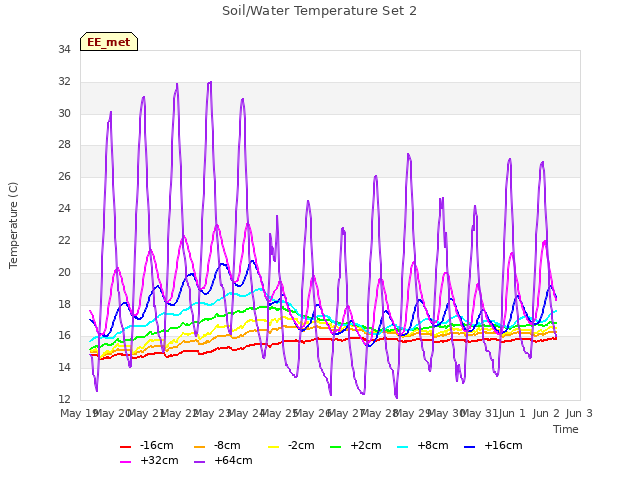This screenshot has width=640, height=480.
Task: Click the Jun 2 x-axis date label
Action: point(546,413)
